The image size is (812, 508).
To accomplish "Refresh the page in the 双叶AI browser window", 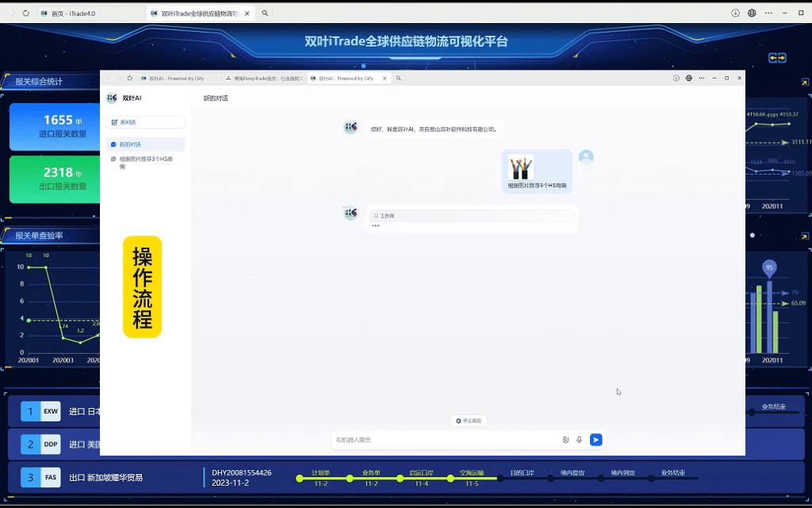I will (x=130, y=79).
